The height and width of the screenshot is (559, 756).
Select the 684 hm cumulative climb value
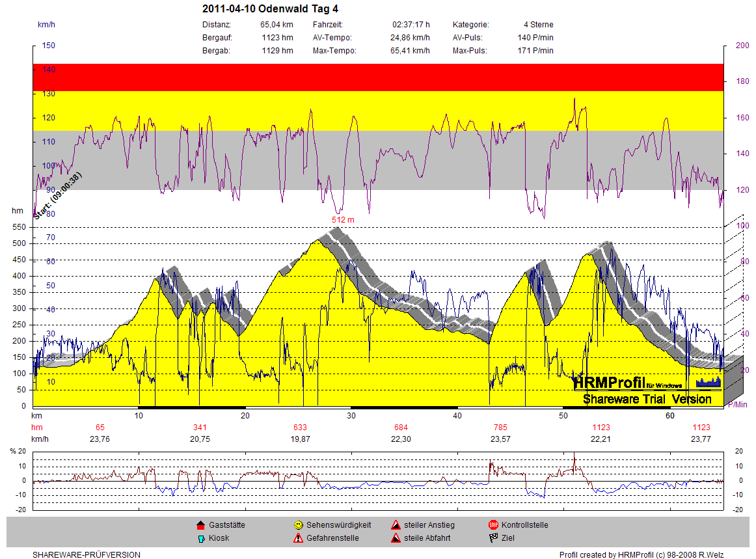click(401, 428)
